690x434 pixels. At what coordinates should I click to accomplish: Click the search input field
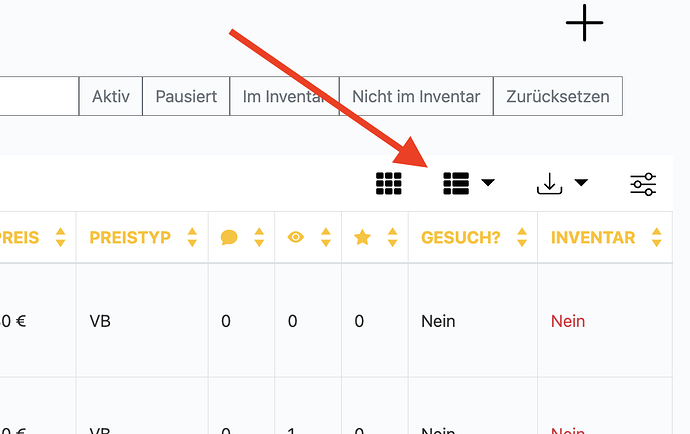click(38, 97)
